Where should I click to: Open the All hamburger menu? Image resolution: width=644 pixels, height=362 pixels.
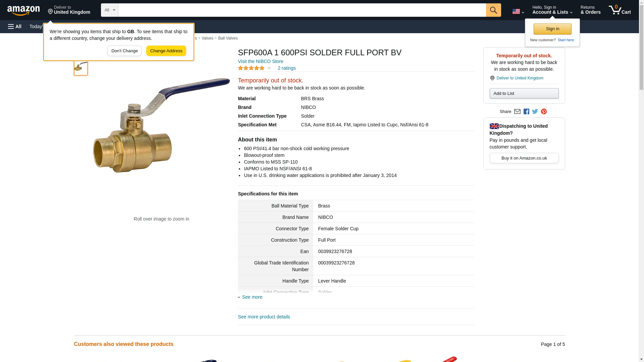click(x=15, y=26)
